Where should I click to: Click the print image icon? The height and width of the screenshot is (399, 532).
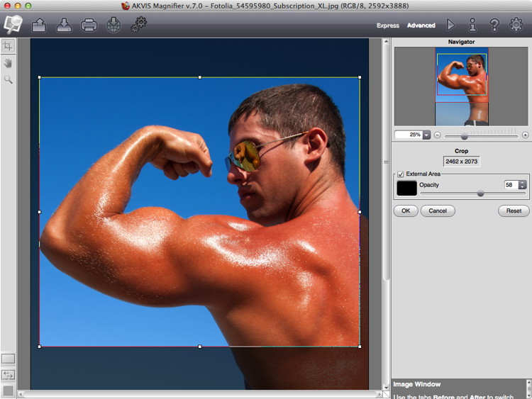(x=89, y=25)
